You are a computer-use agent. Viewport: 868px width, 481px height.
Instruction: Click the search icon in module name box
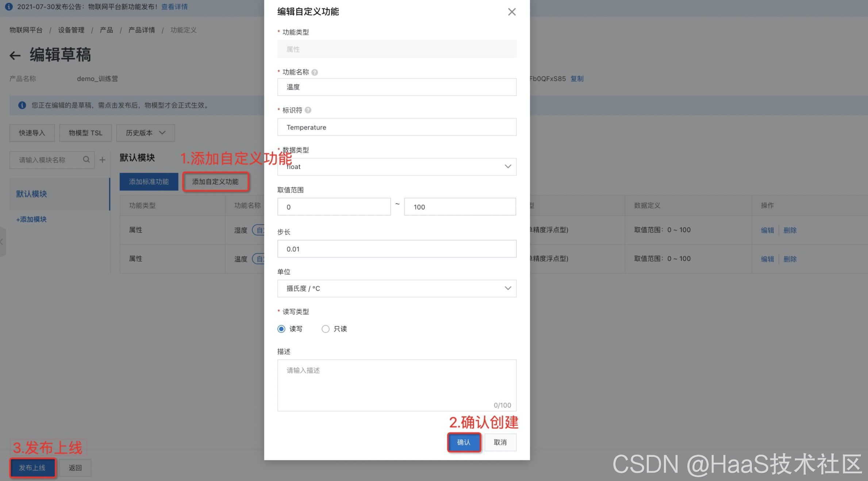point(86,159)
